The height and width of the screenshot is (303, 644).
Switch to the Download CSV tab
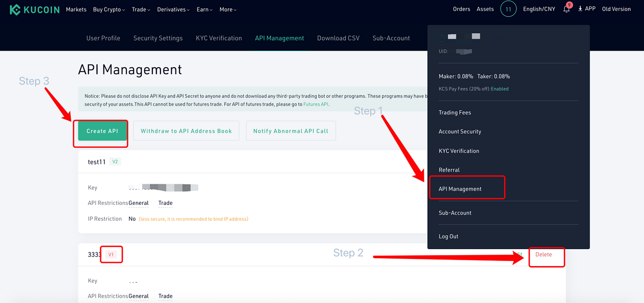[x=338, y=38]
